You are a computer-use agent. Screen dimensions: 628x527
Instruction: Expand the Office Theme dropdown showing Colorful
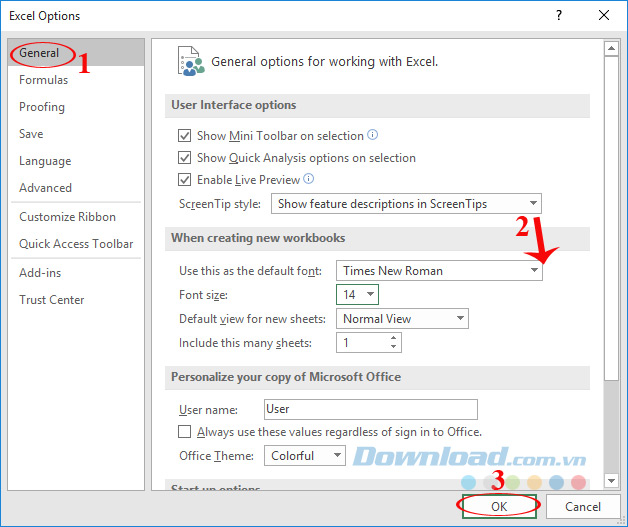[305, 456]
